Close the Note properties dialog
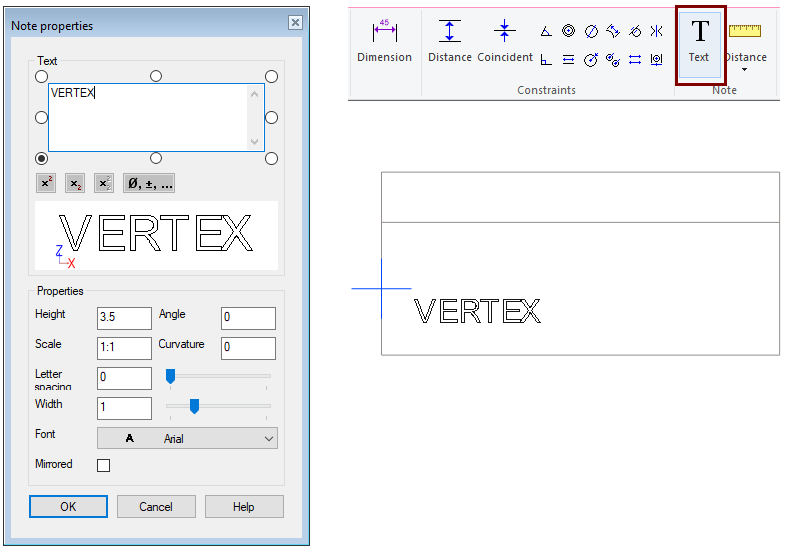The height and width of the screenshot is (556, 792). pyautogui.click(x=295, y=23)
